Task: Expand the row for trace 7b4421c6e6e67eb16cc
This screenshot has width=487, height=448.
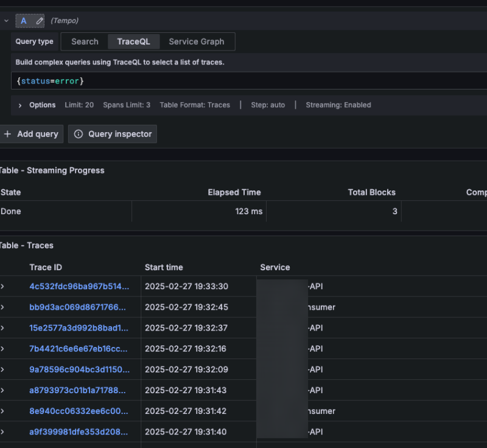Action: (x=2, y=348)
